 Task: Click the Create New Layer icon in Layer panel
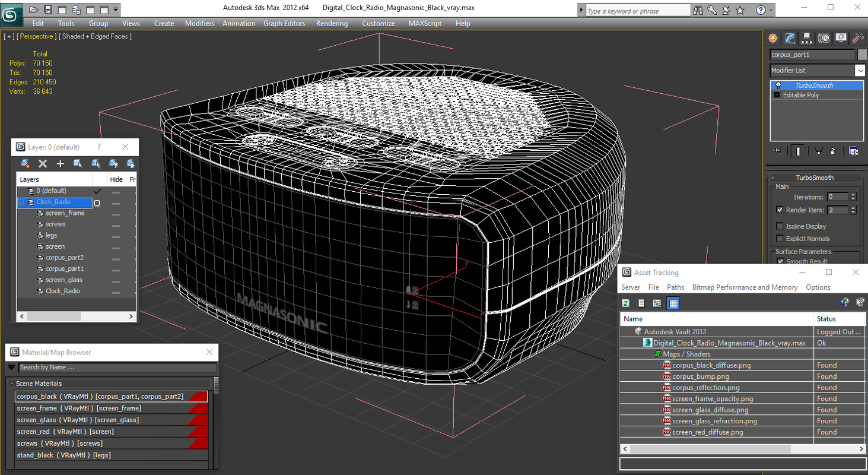tap(60, 163)
